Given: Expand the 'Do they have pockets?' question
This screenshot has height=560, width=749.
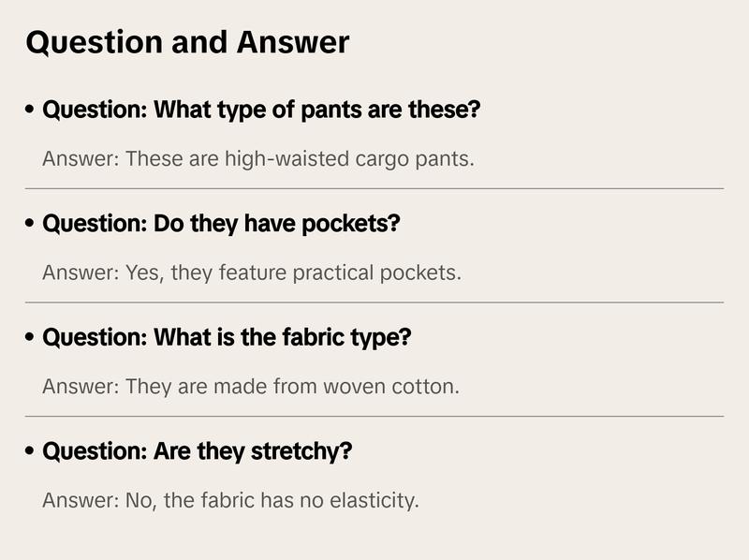Looking at the screenshot, I should point(221,225).
